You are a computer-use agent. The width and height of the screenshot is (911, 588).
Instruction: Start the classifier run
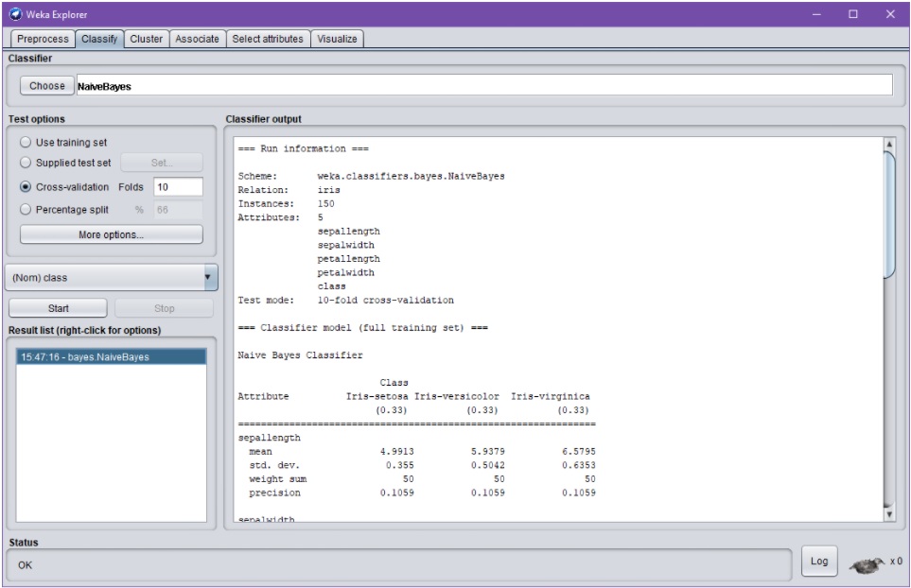(58, 308)
